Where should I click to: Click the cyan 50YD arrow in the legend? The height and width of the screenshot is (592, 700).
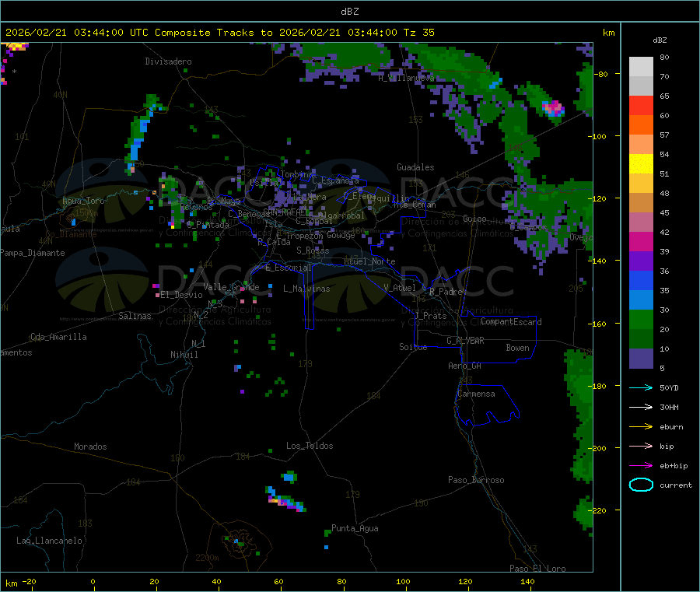point(641,387)
